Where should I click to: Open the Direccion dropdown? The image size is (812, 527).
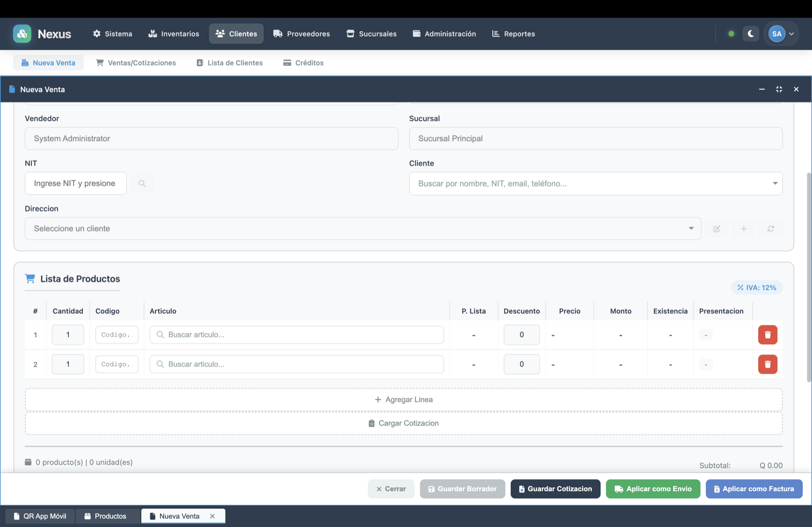point(691,229)
